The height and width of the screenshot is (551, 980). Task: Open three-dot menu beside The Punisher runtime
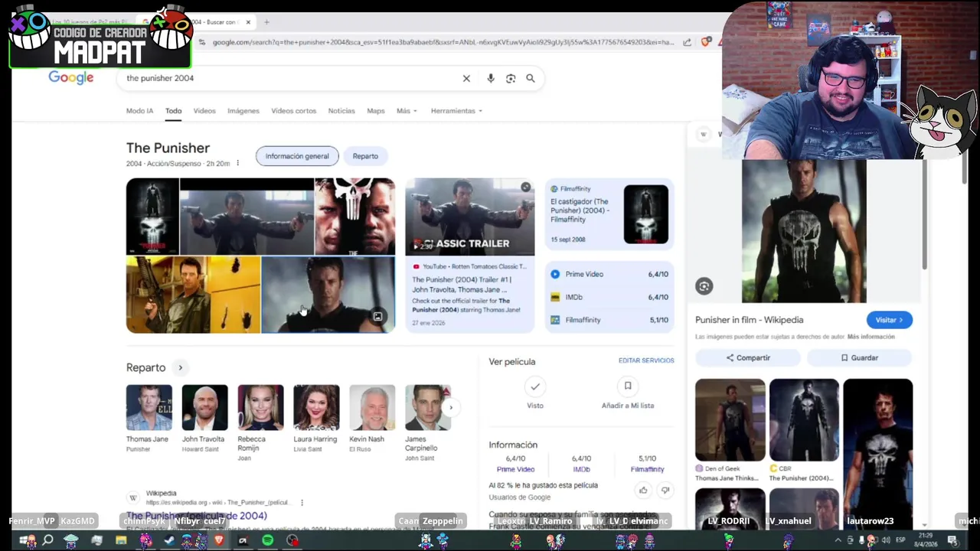(237, 163)
